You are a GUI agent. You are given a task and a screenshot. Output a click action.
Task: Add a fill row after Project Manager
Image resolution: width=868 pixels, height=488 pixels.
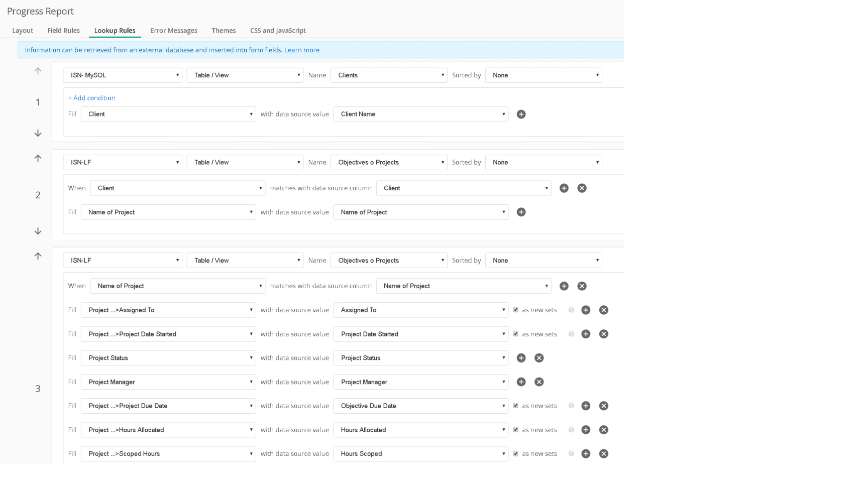click(521, 382)
